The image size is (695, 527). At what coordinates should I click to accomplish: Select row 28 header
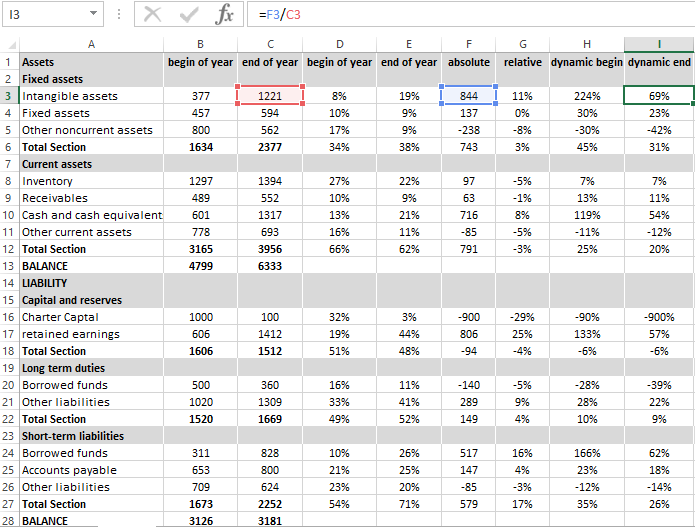coord(8,521)
